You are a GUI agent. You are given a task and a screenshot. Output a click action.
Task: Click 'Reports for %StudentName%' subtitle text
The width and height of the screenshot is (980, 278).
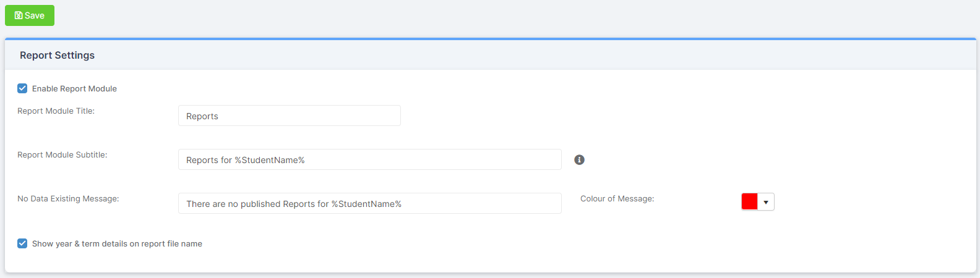point(246,160)
